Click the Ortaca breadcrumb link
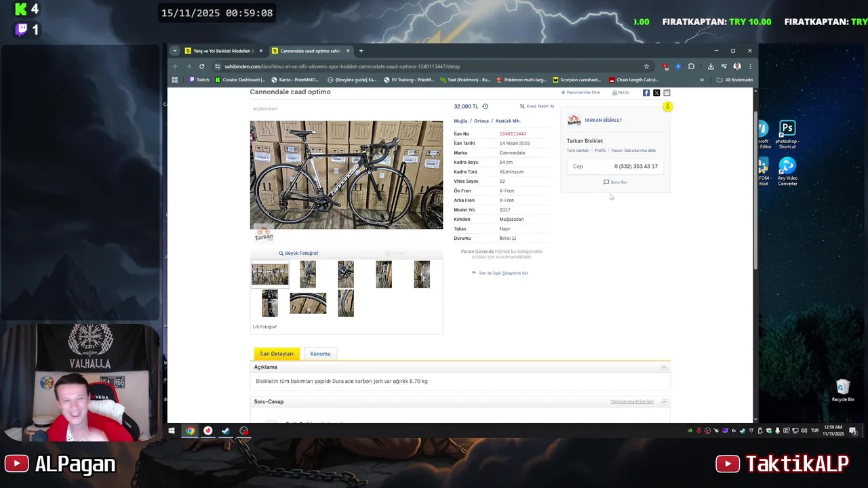The width and height of the screenshot is (868, 488). [481, 121]
